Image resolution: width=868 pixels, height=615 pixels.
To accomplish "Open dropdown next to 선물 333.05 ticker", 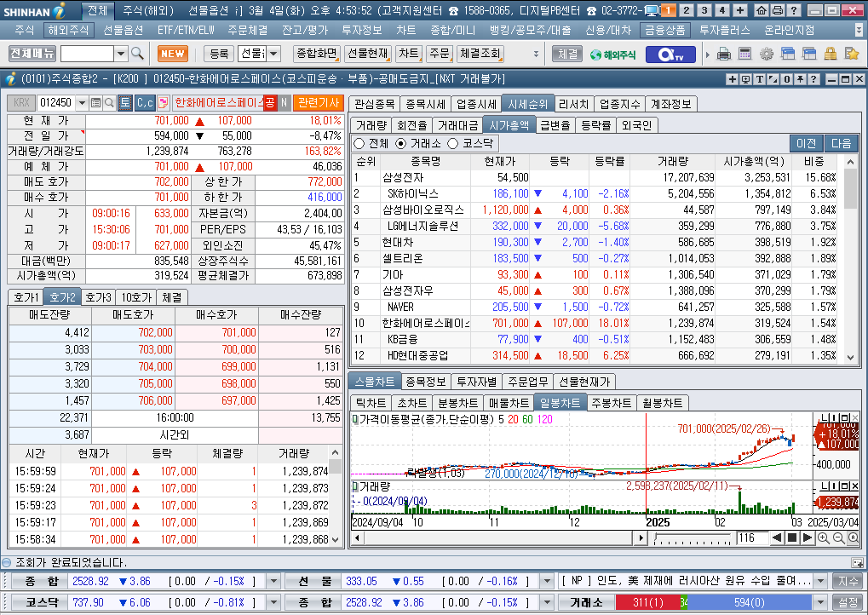I will (547, 581).
